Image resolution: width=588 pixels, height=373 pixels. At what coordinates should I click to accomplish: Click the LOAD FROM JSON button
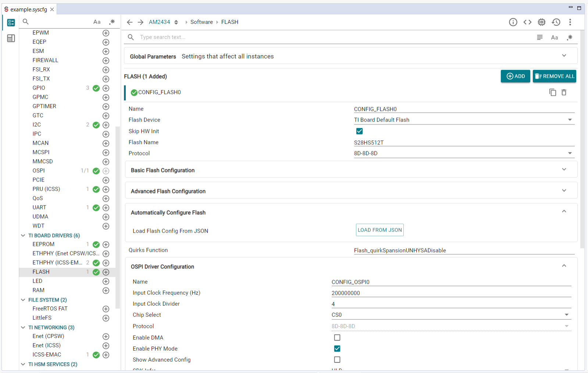tap(379, 230)
